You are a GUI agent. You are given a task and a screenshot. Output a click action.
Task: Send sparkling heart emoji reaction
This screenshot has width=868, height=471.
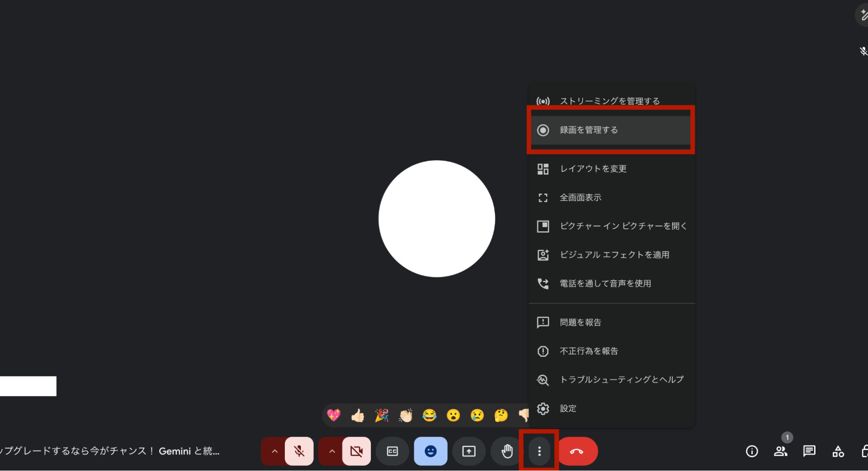click(x=334, y=415)
